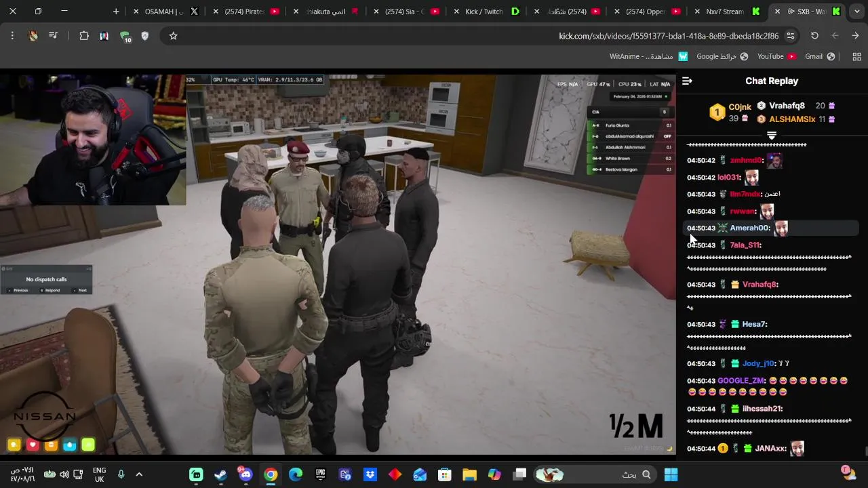This screenshot has width=868, height=488.
Task: Open the media control playlist icon
Action: pyautogui.click(x=54, y=36)
